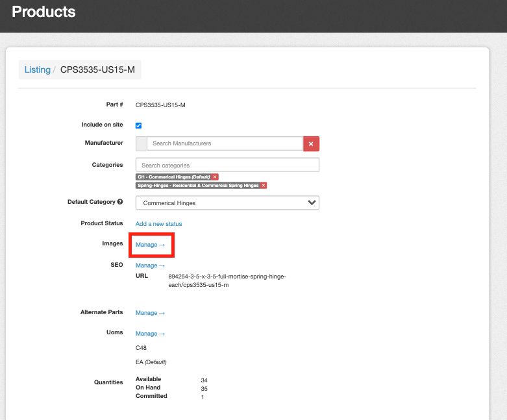The image size is (507, 420).
Task: Click the gray box beside Manufacturer search
Action: [x=141, y=143]
